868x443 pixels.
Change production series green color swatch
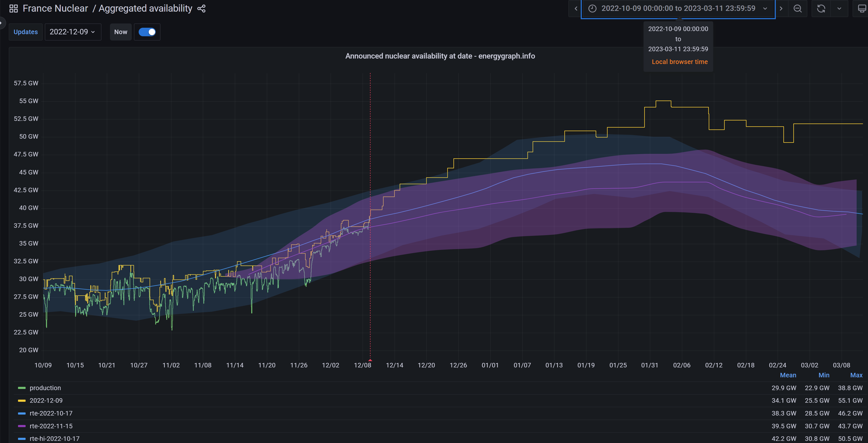click(22, 388)
